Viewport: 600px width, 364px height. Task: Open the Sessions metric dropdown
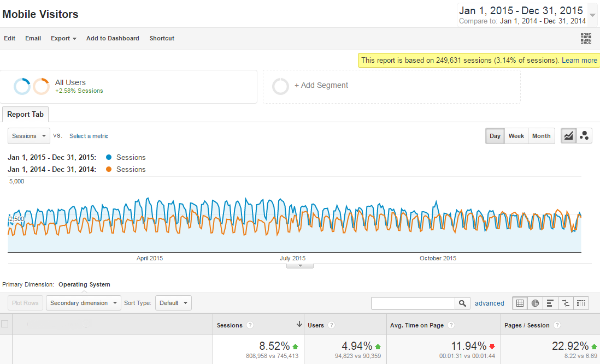(29, 136)
